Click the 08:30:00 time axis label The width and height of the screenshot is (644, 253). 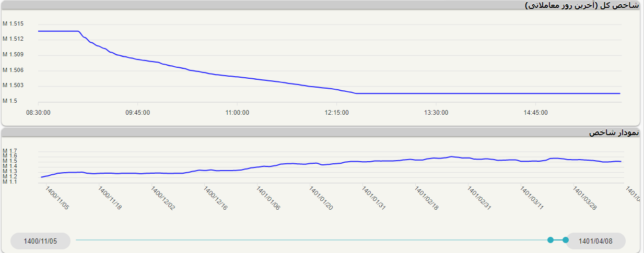click(38, 112)
